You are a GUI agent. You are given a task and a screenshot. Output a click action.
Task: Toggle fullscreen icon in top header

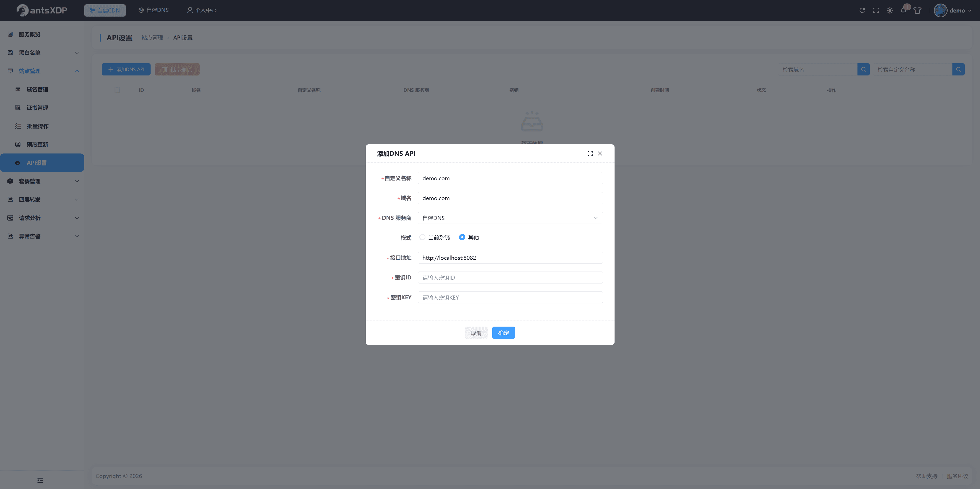click(876, 10)
